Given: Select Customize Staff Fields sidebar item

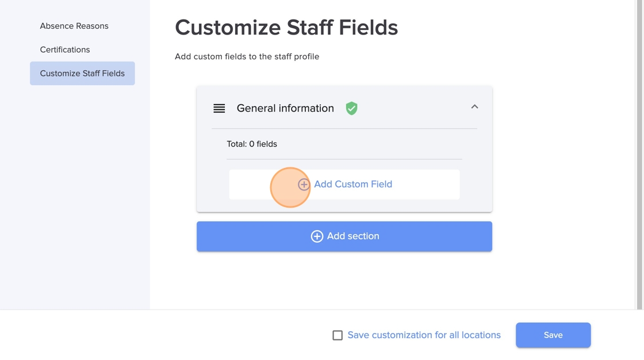Looking at the screenshot, I should (x=82, y=74).
